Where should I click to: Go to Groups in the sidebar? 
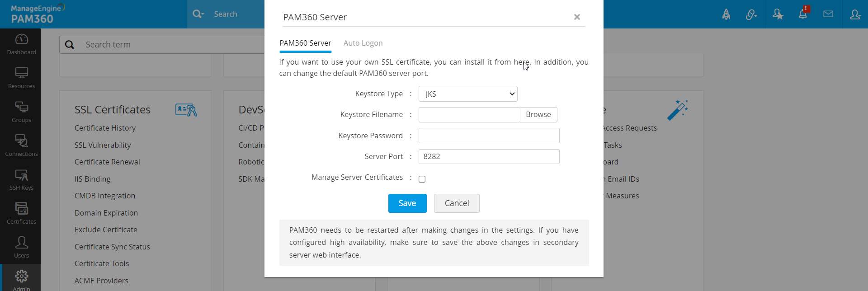(21, 112)
